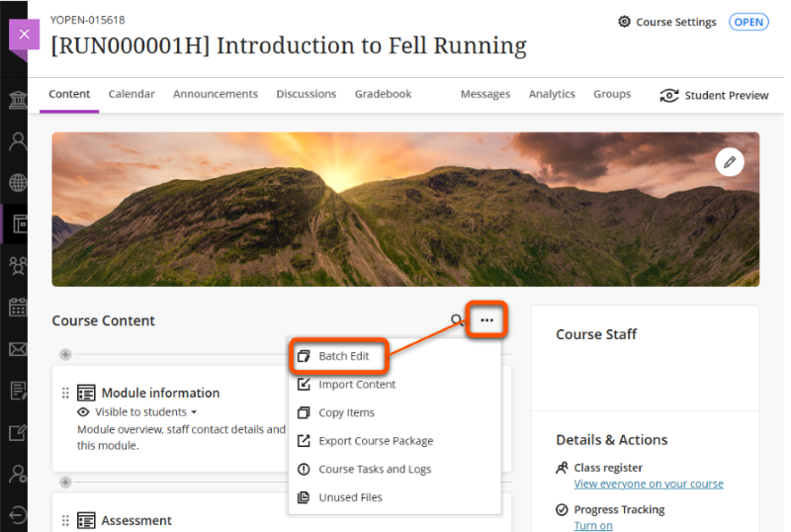Turn on Progress Tracking
The image size is (791, 532).
coord(593,525)
